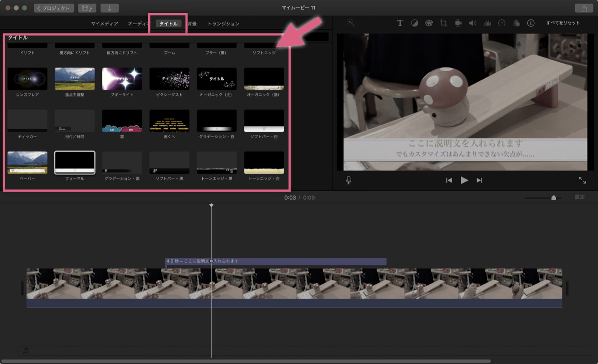Select the グラデーション - 黒 title thumbnail
Viewport: 598px width, 364px height.
[122, 163]
